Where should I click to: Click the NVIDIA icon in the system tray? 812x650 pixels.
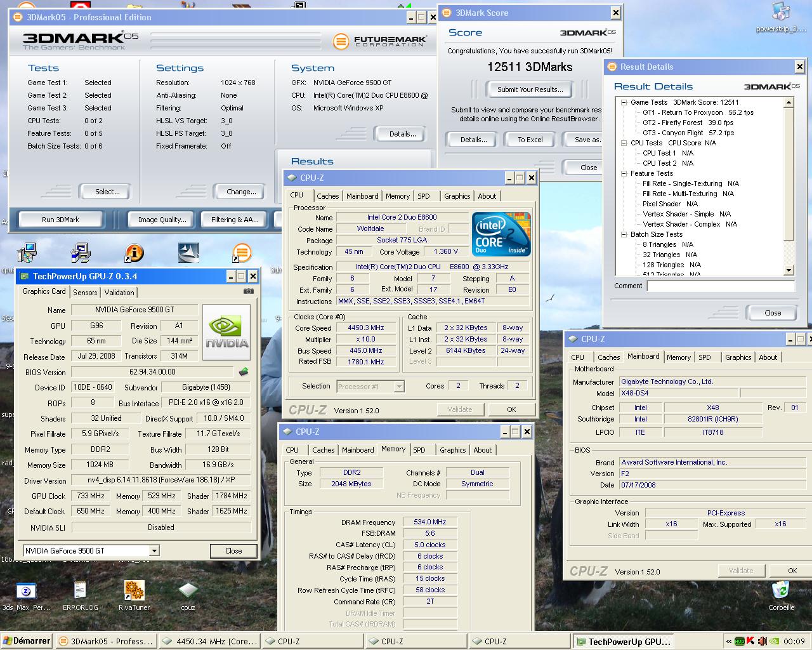[773, 641]
